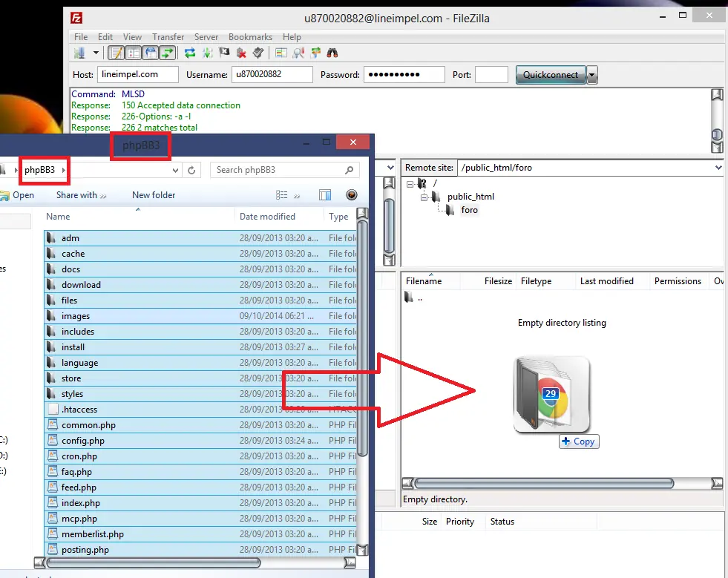728x578 pixels.
Task: Toggle processing of the transfer queue
Action: pyautogui.click(x=207, y=53)
